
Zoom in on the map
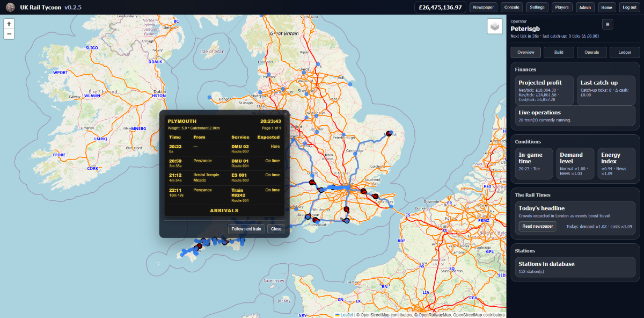tap(9, 24)
